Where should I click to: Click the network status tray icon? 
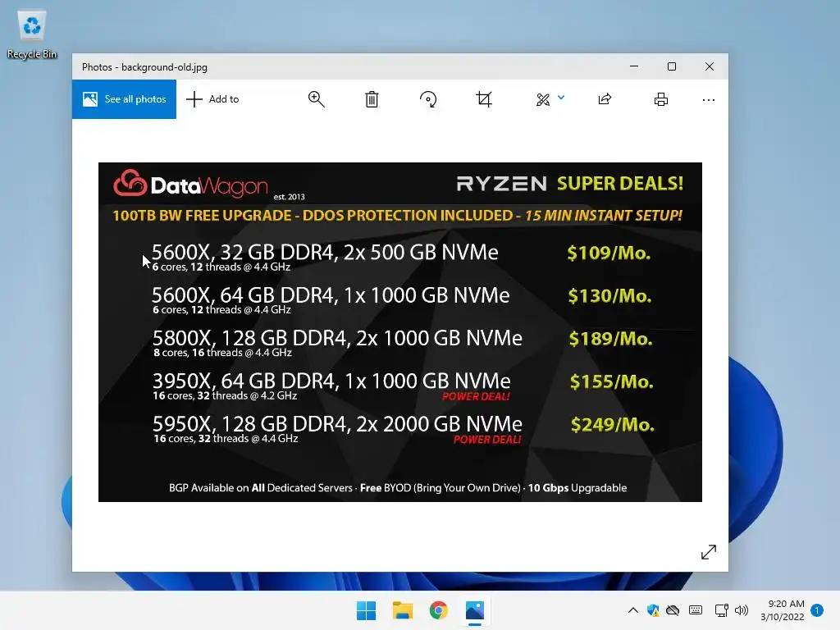(721, 610)
